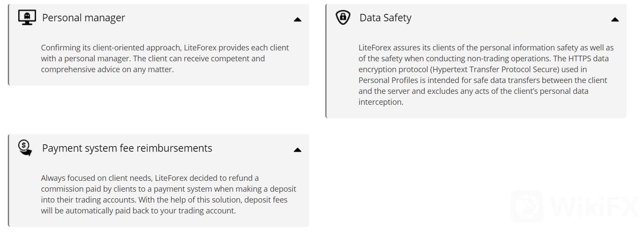Click the Personal manager description paragraph
This screenshot has height=233, width=644.
point(165,58)
